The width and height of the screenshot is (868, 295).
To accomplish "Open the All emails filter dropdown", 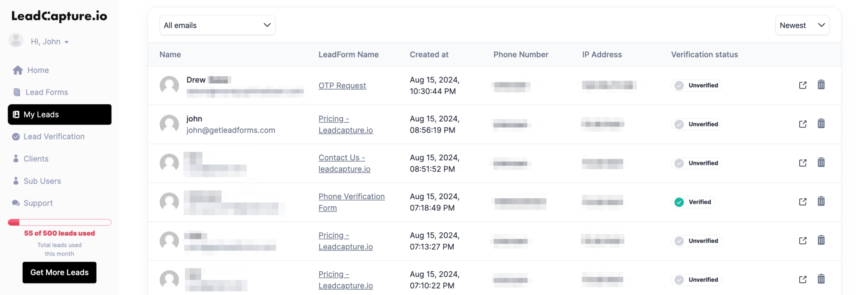I will (x=217, y=25).
